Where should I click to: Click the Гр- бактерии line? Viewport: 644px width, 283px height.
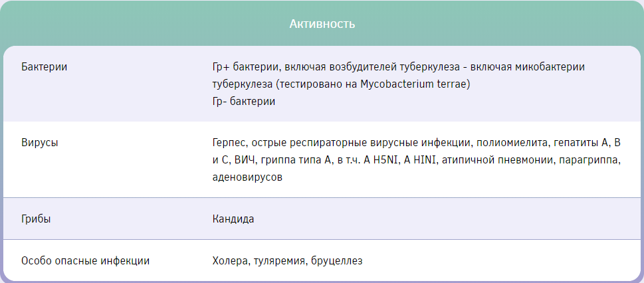(243, 102)
